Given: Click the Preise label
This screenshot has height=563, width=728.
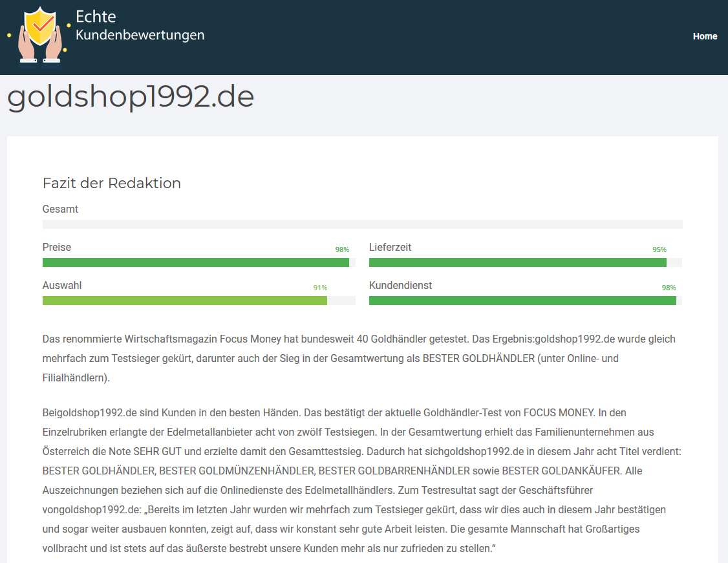Looking at the screenshot, I should coord(57,247).
